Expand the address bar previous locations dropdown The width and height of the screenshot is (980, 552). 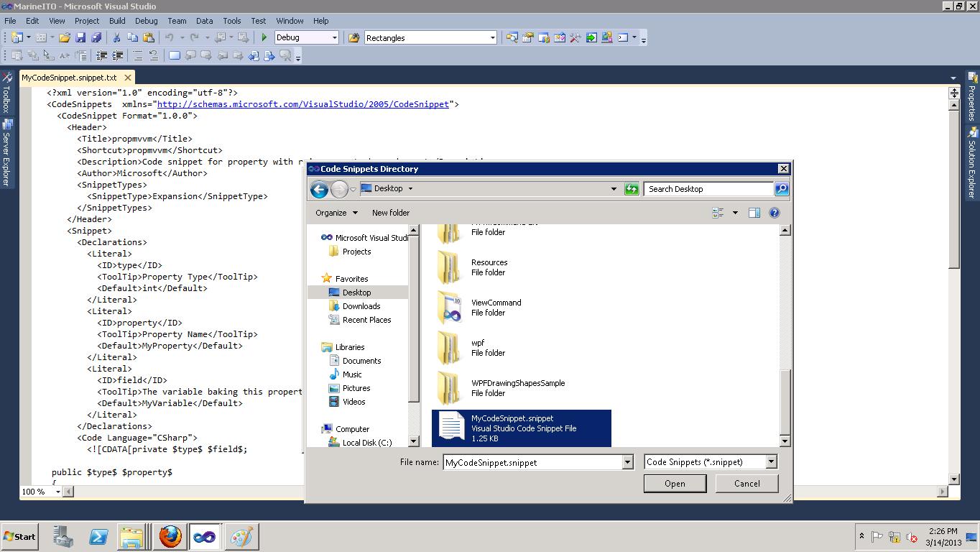point(614,189)
